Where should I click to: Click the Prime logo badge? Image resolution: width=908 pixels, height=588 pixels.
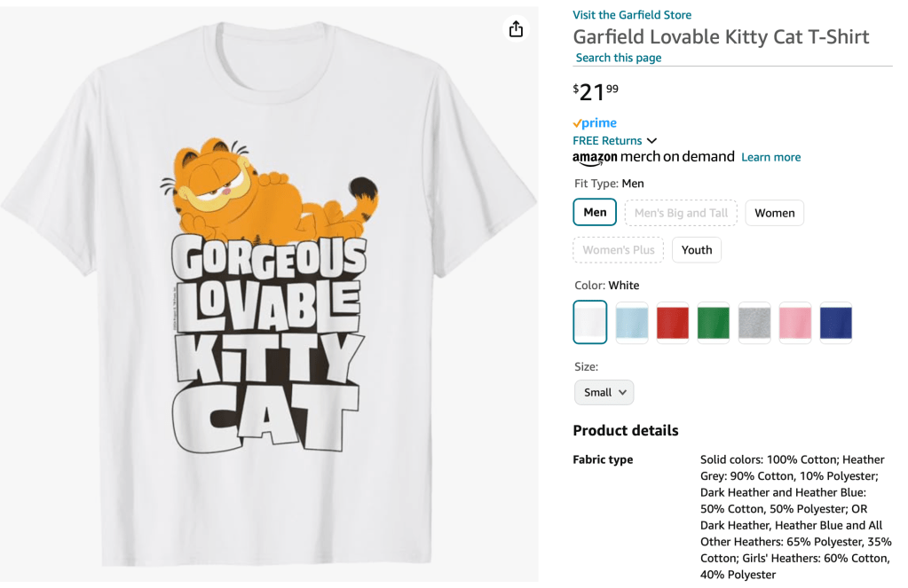click(x=595, y=123)
